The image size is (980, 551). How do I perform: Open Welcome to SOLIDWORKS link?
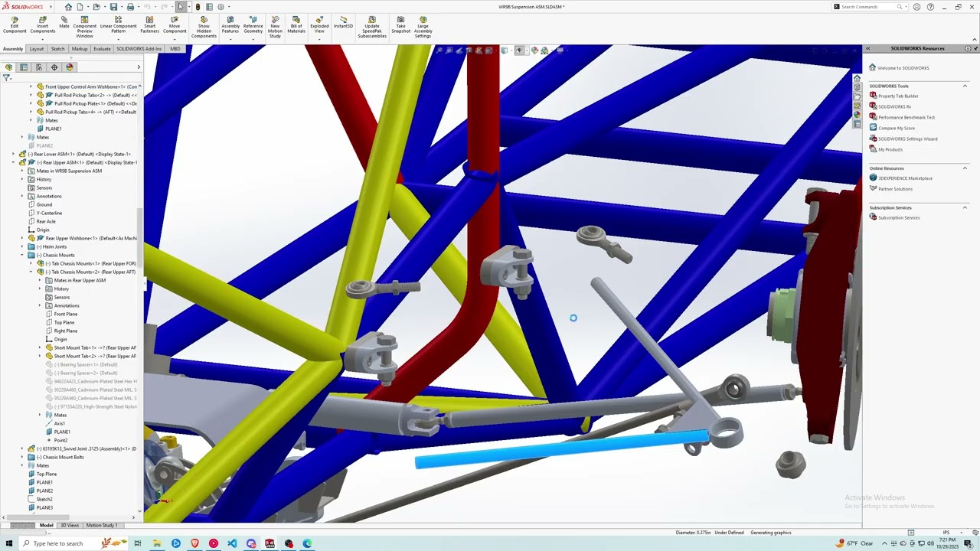(899, 68)
